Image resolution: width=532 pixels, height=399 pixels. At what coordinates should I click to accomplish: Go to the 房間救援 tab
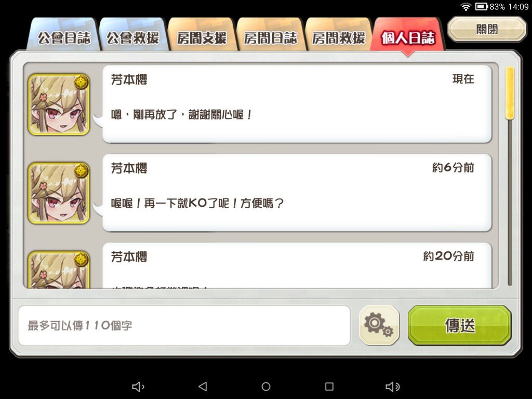[339, 35]
